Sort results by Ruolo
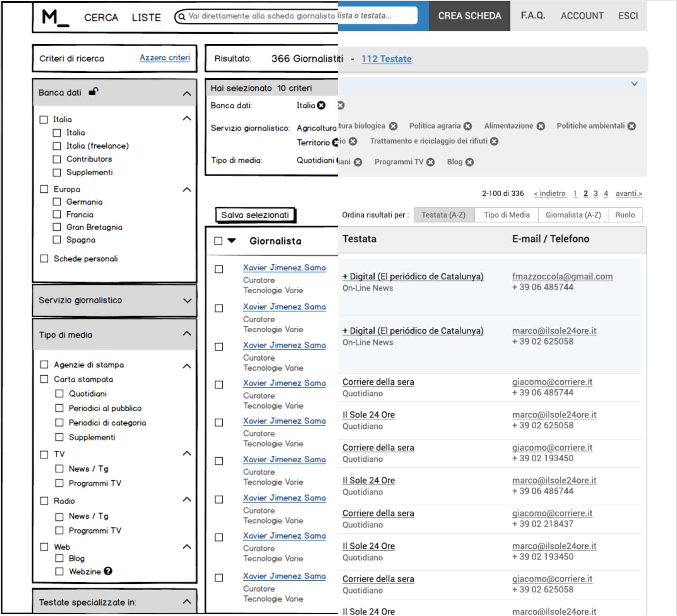The width and height of the screenshot is (677, 616). (x=625, y=215)
